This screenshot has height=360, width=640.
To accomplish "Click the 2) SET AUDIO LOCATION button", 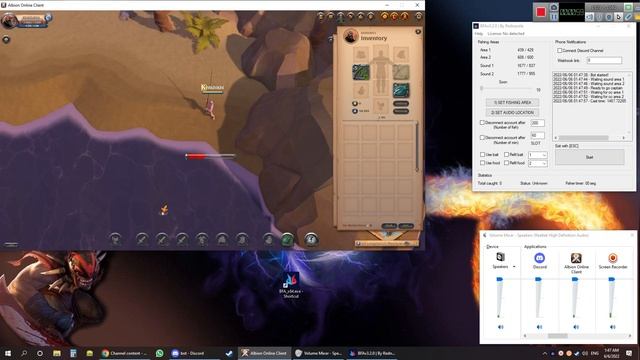I will pyautogui.click(x=512, y=112).
